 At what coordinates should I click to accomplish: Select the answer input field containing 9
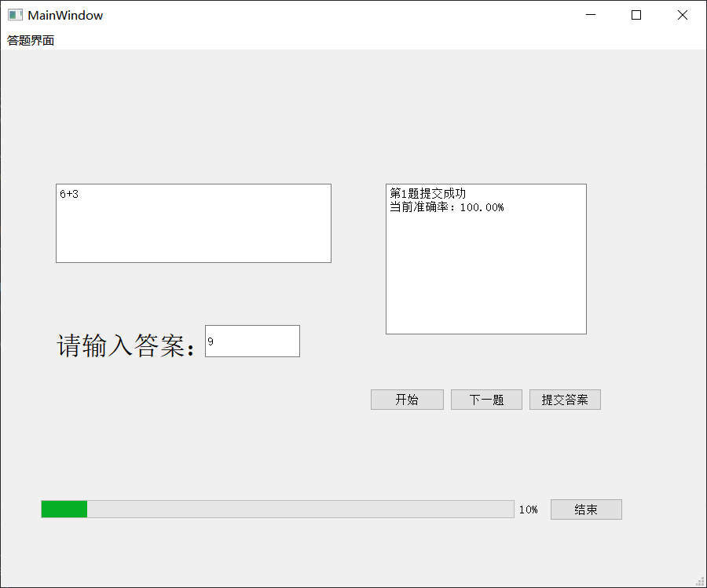(x=251, y=341)
